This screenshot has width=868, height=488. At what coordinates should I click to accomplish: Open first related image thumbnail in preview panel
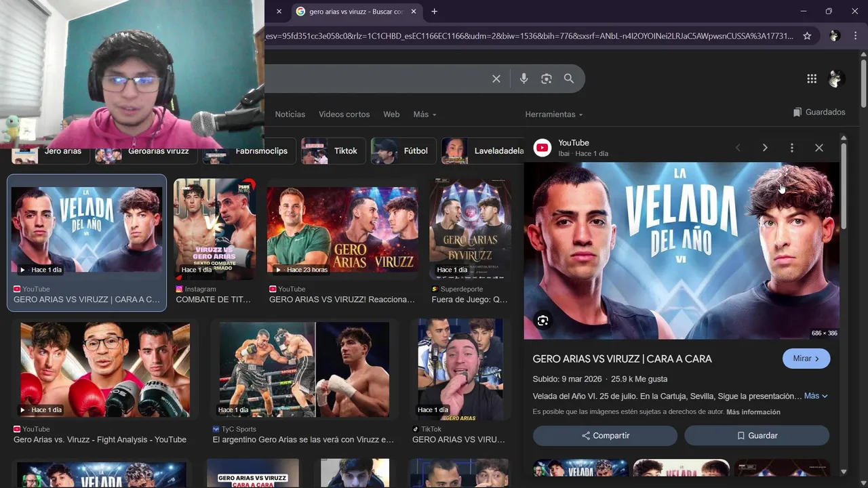580,468
